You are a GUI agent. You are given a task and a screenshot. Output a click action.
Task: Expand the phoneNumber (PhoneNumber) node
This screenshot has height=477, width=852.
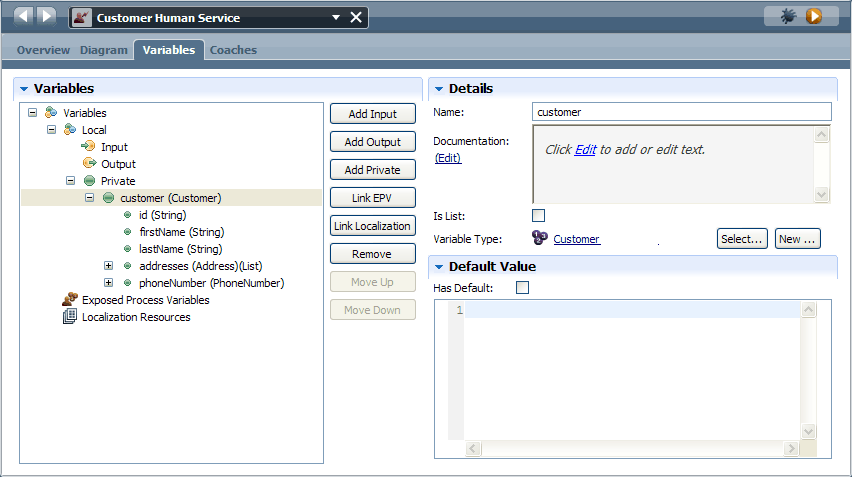[x=109, y=283]
